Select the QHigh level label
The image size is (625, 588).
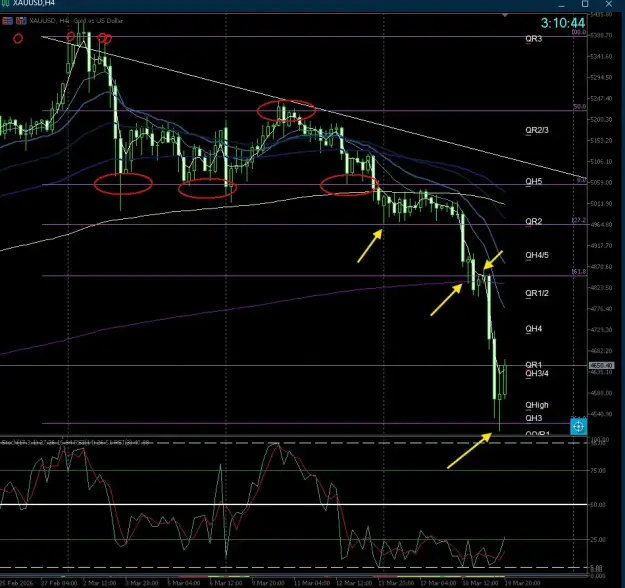(537, 405)
